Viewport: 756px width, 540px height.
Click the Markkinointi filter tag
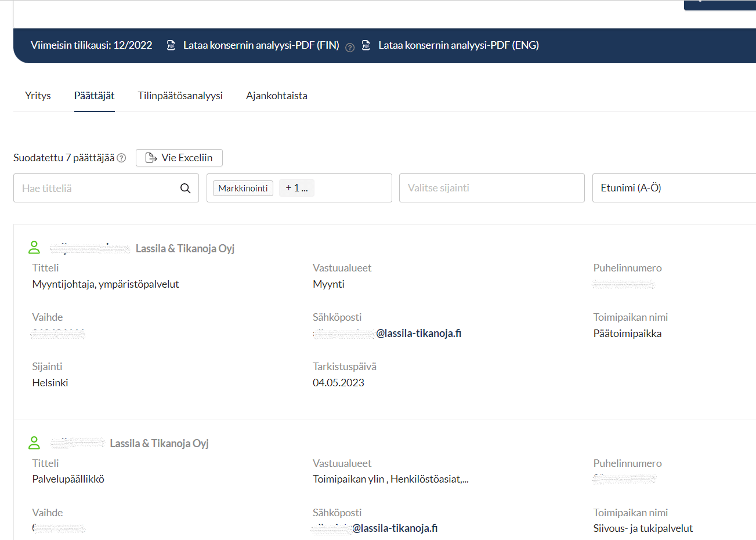(243, 188)
